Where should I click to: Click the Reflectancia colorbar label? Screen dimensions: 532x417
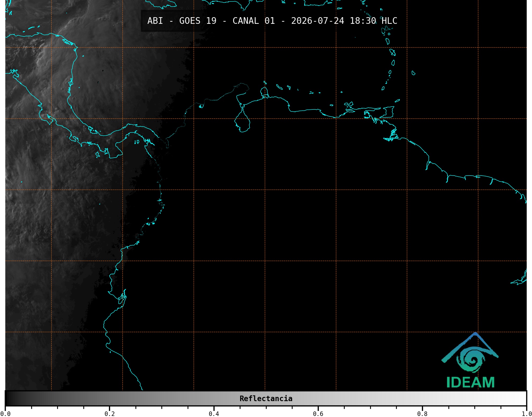(266, 398)
